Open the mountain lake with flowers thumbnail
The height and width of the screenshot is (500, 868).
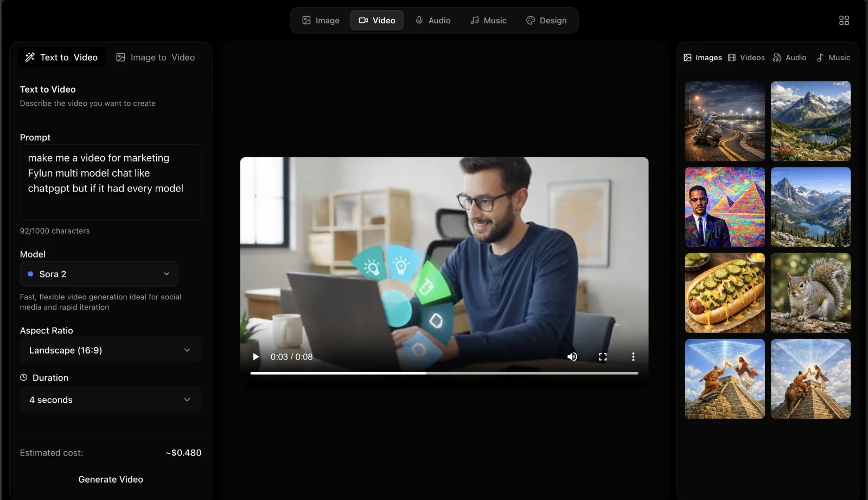[x=811, y=121]
